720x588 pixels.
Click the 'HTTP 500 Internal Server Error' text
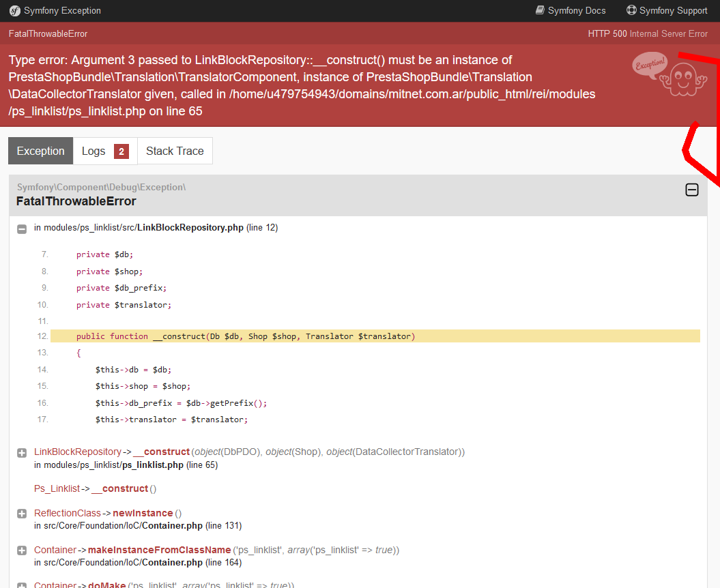648,33
